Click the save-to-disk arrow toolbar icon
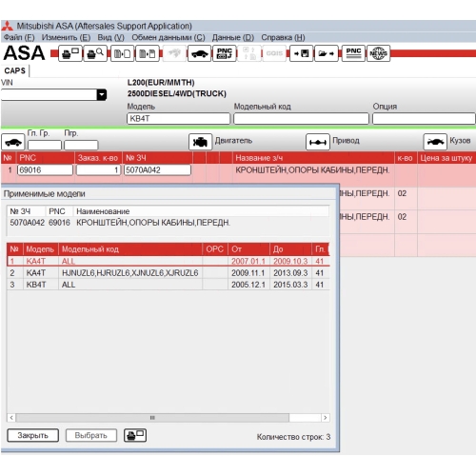Viewport: 476px width, 476px height. [301, 53]
